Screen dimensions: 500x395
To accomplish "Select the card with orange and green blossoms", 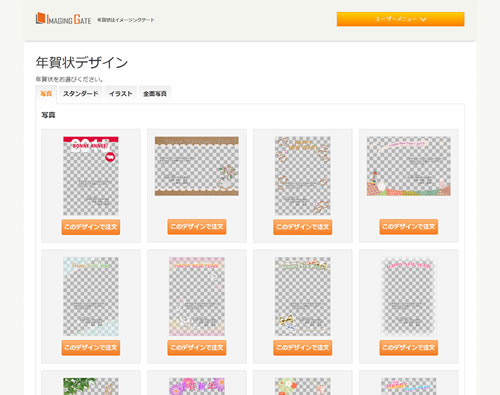I will (303, 386).
